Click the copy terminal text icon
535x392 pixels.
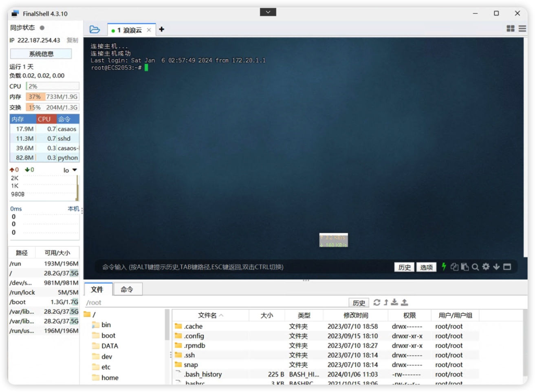click(x=454, y=267)
